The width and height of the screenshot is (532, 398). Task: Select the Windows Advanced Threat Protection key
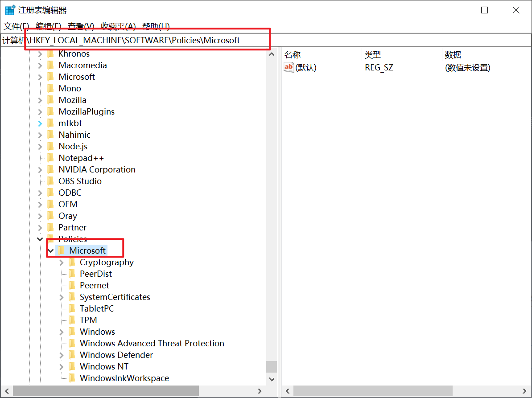pyautogui.click(x=152, y=344)
